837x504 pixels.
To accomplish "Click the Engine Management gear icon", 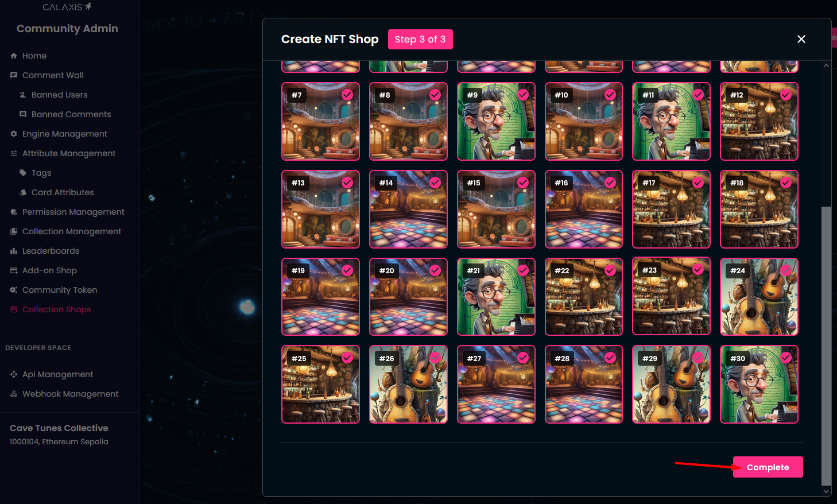I will pos(14,134).
